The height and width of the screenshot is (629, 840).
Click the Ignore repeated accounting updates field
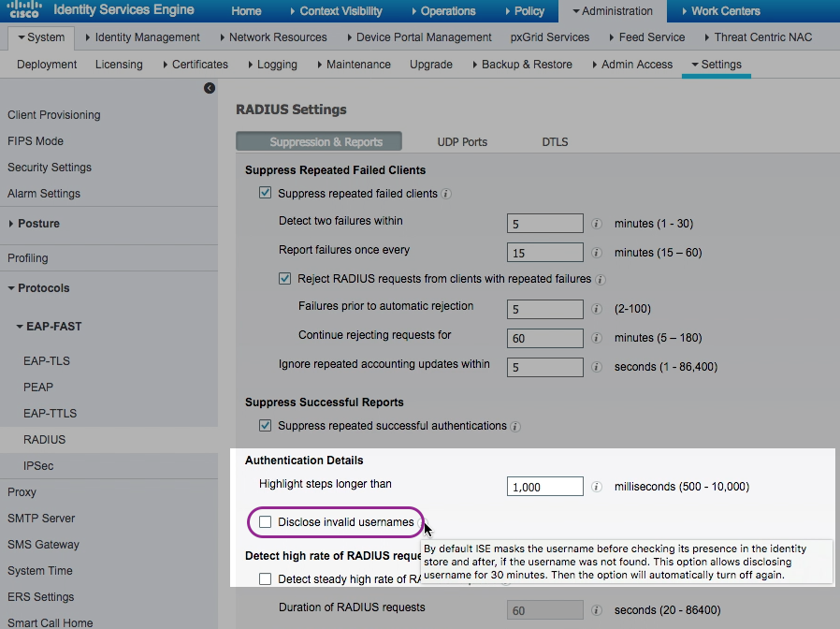point(544,367)
